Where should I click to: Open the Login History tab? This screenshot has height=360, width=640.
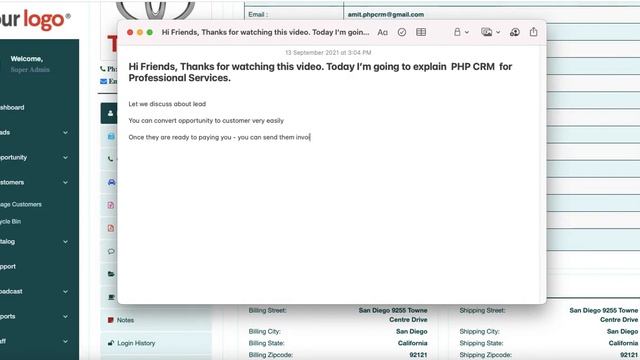point(156,343)
